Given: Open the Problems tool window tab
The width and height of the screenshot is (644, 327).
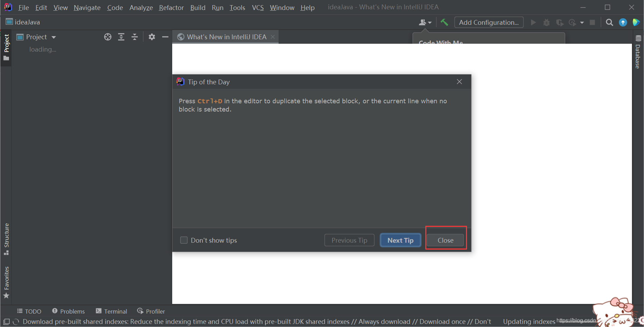Looking at the screenshot, I should [x=69, y=311].
